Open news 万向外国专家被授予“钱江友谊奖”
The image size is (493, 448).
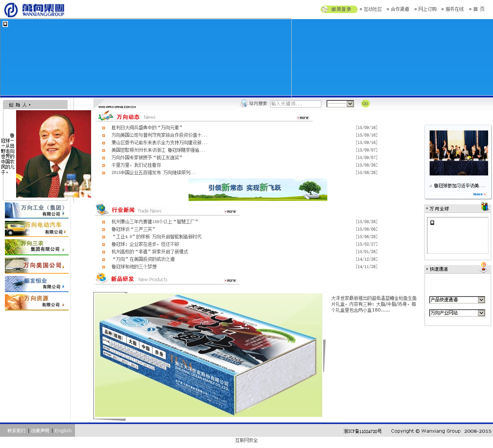[147, 158]
